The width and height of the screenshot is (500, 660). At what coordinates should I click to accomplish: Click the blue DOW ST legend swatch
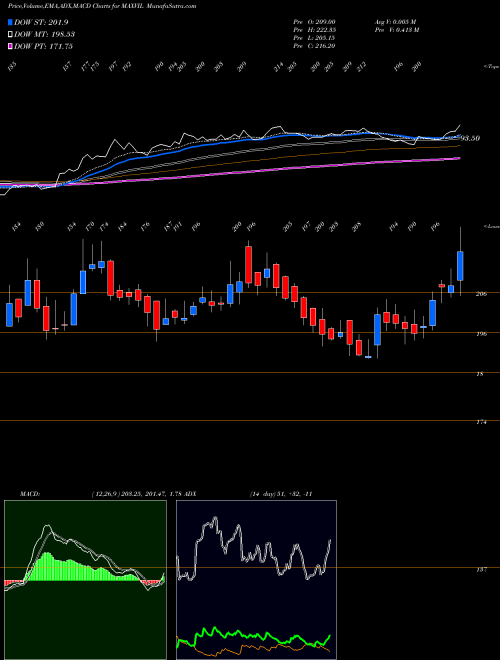click(10, 22)
